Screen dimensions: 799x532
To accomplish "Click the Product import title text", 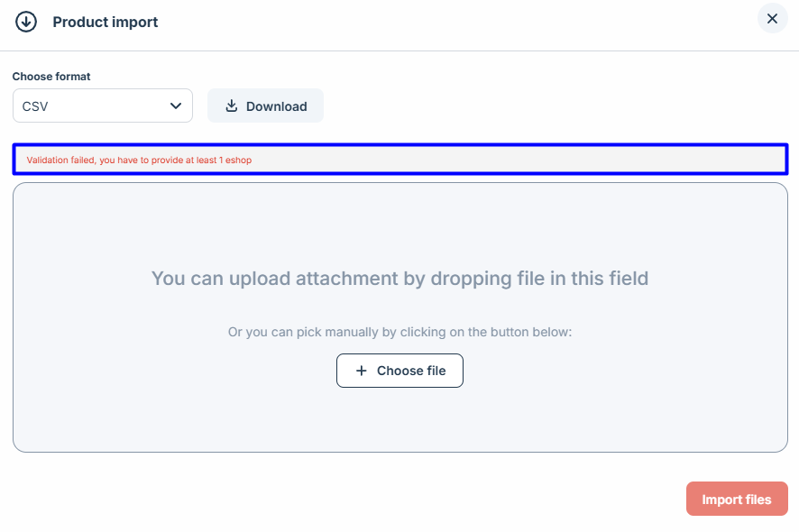I will click(106, 22).
